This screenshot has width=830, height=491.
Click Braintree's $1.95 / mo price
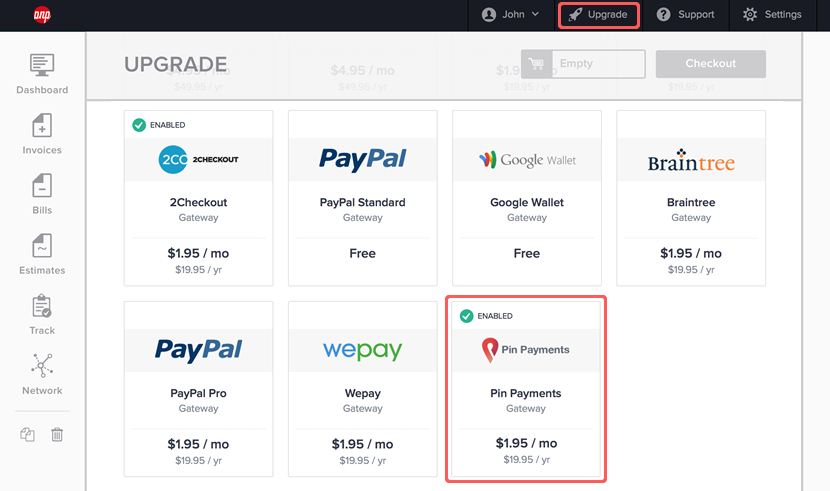pos(691,253)
